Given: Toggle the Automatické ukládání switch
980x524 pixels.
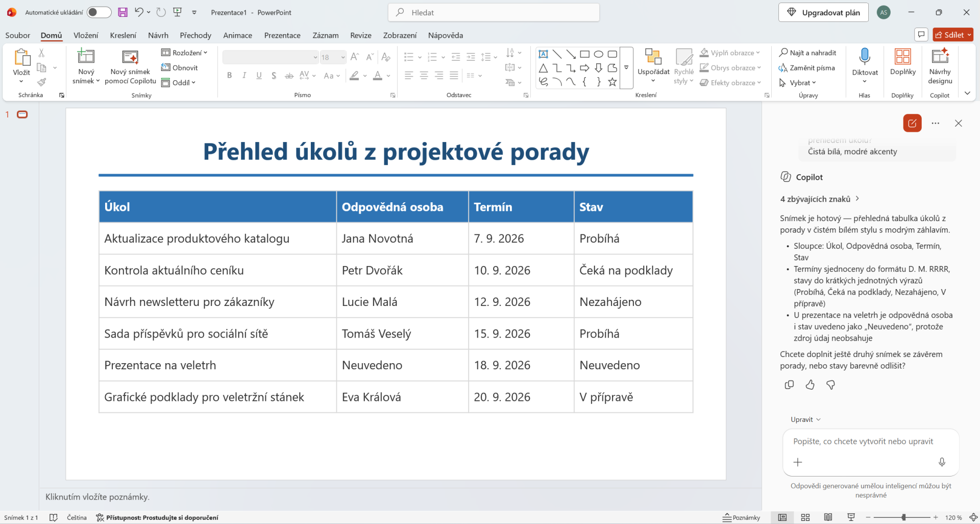Looking at the screenshot, I should click(99, 12).
